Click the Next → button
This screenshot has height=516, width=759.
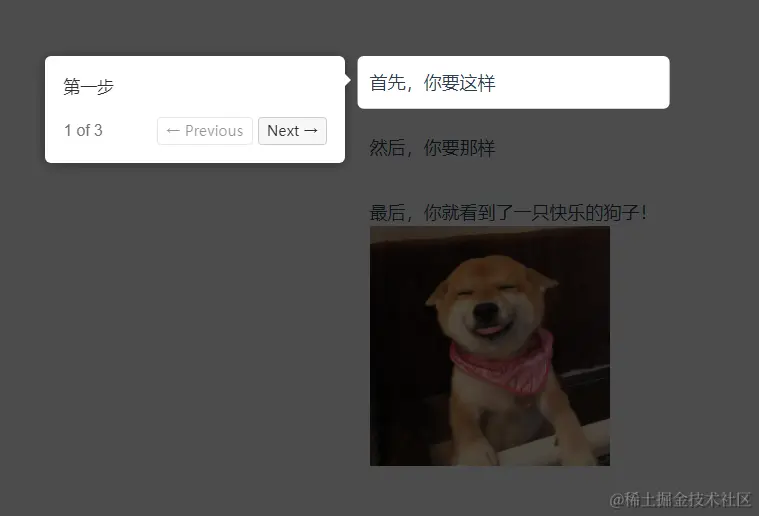click(292, 131)
